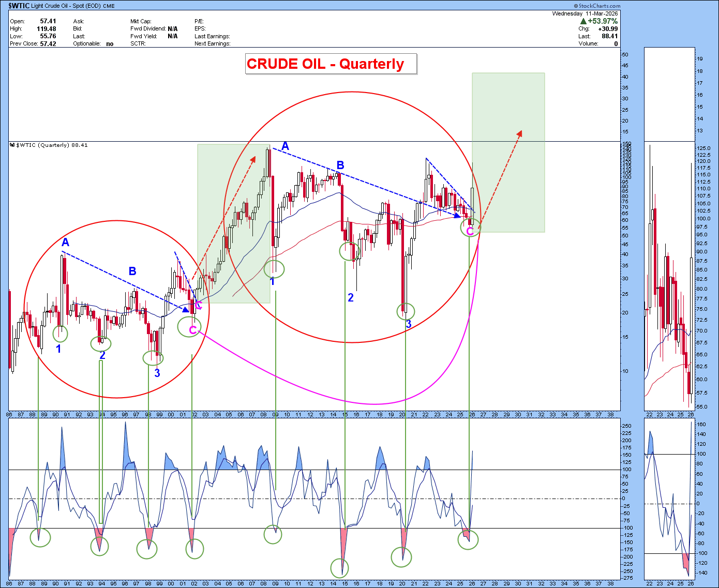
Task: Click the candlestick legend icon beside $WTIC (Quarterly)
Action: coord(12,145)
